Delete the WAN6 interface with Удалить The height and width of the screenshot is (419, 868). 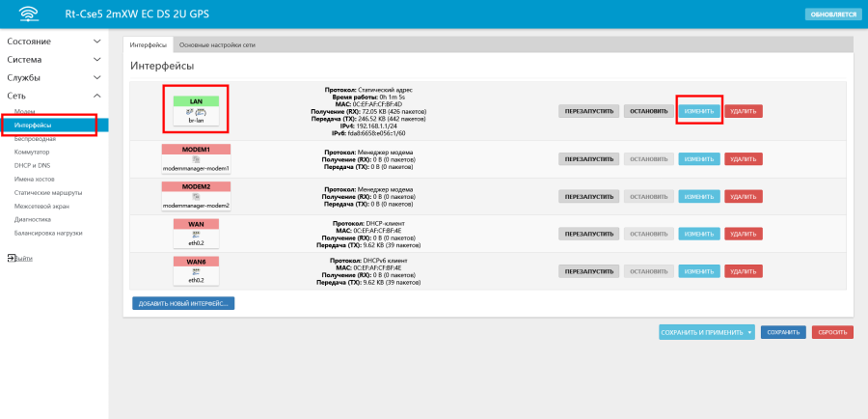click(x=743, y=271)
